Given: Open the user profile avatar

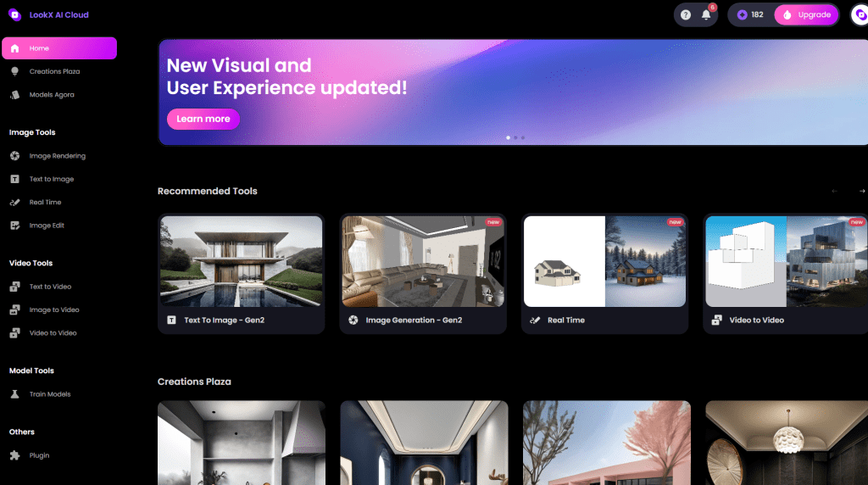Looking at the screenshot, I should coord(860,14).
